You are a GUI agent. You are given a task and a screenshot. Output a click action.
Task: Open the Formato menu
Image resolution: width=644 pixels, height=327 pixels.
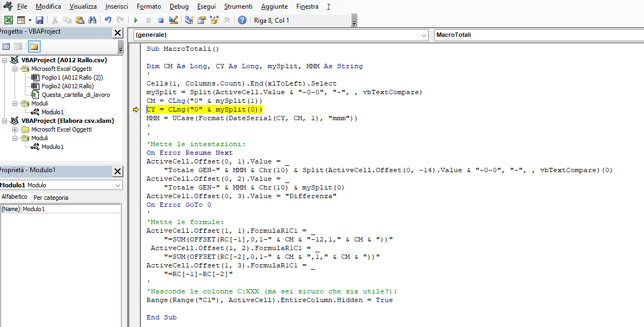(149, 6)
